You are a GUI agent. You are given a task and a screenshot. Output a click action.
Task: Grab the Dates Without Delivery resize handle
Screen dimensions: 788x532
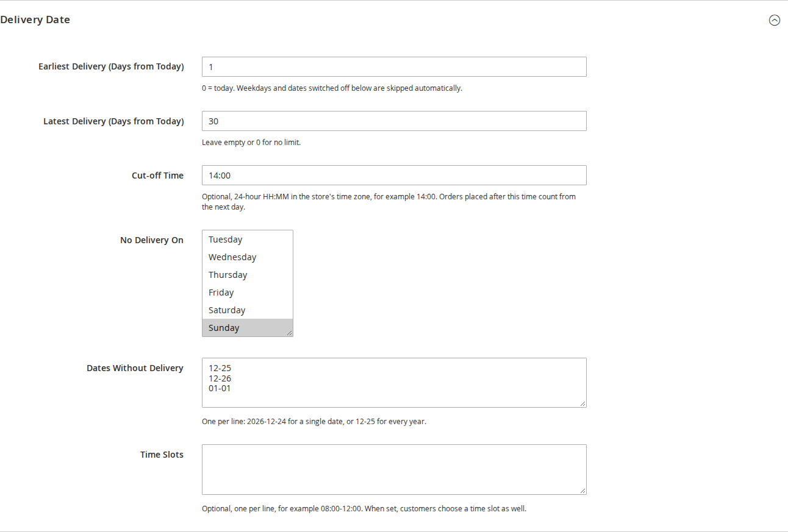pos(582,403)
